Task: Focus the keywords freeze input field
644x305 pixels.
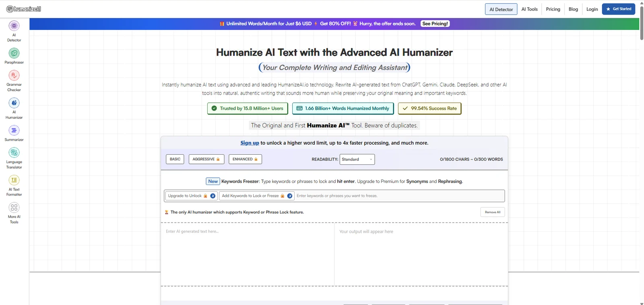Action: tap(399, 196)
